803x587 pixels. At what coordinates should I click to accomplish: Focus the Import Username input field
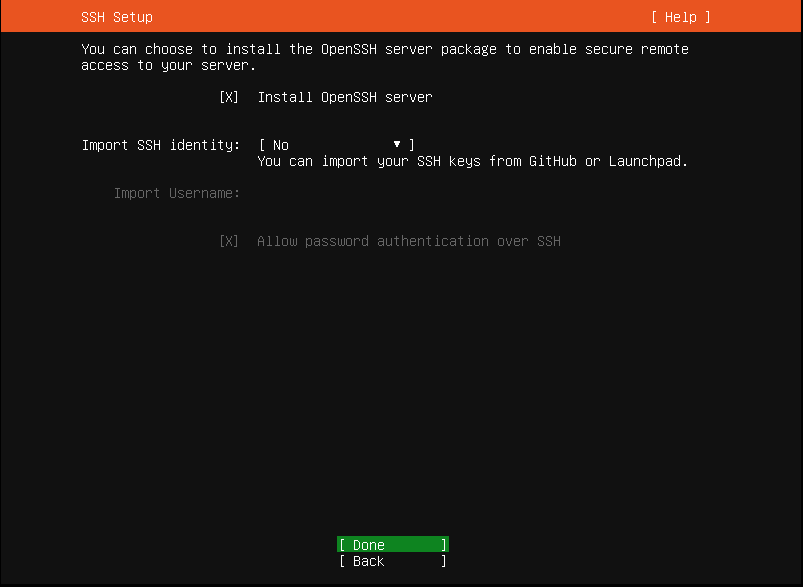pyautogui.click(x=400, y=193)
